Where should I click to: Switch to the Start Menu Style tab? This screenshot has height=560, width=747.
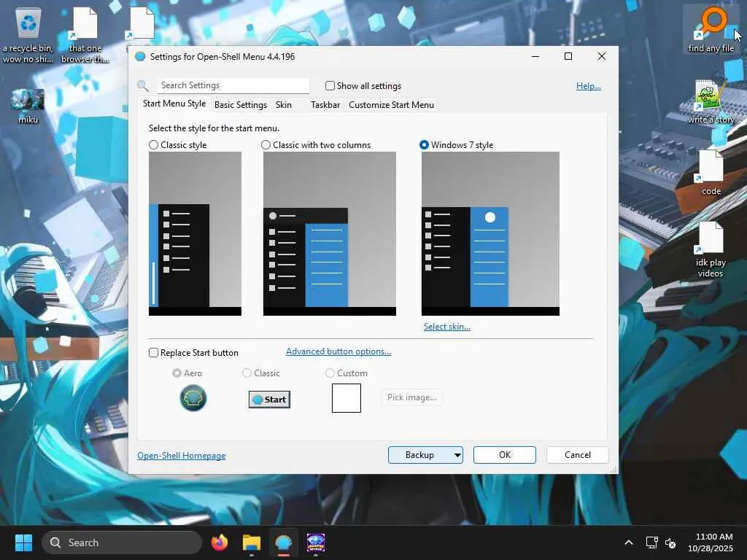pos(174,104)
